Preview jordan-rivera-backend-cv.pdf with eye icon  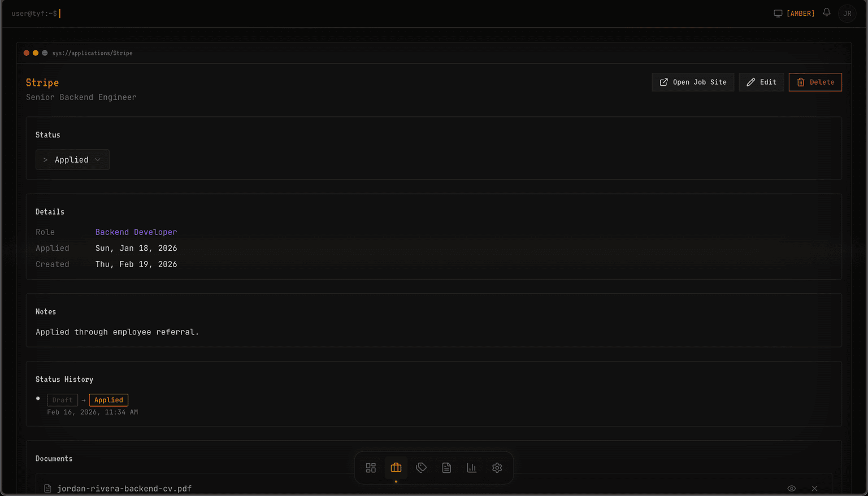[x=792, y=489]
